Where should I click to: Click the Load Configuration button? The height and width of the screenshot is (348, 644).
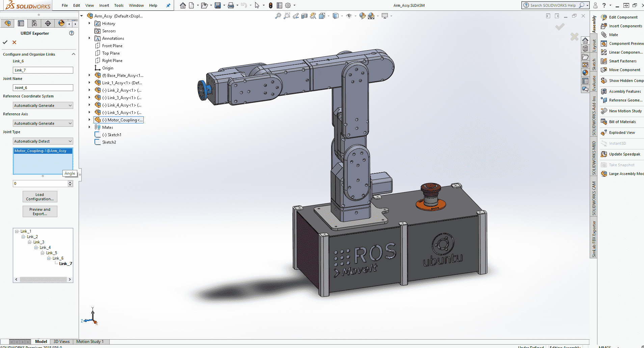pyautogui.click(x=40, y=197)
